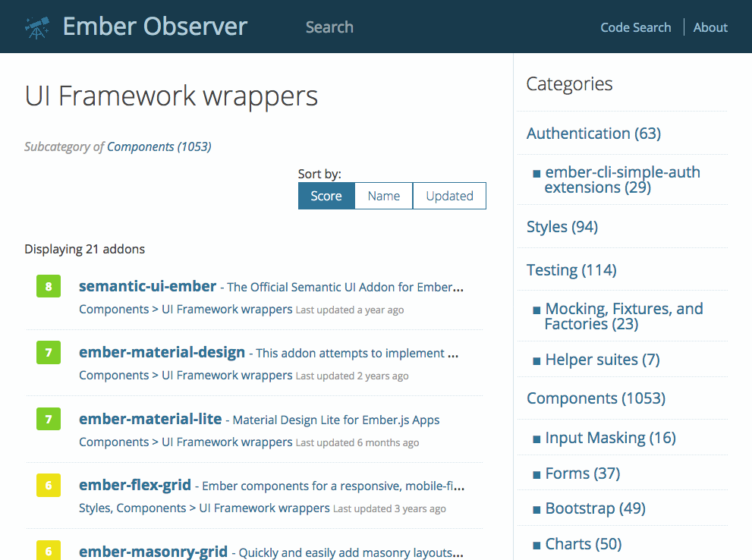Open the ember-material-design addon
Image resolution: width=752 pixels, height=560 pixels.
point(162,352)
